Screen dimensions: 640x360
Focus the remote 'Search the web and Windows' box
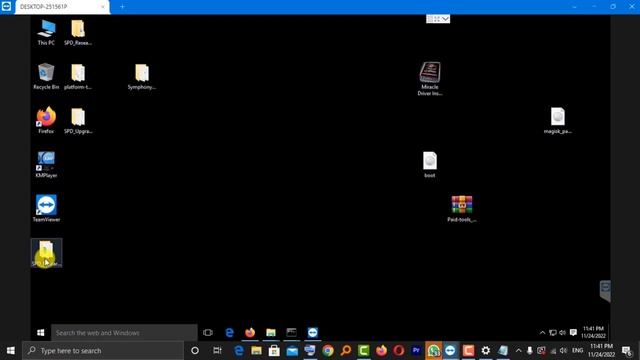tap(124, 333)
